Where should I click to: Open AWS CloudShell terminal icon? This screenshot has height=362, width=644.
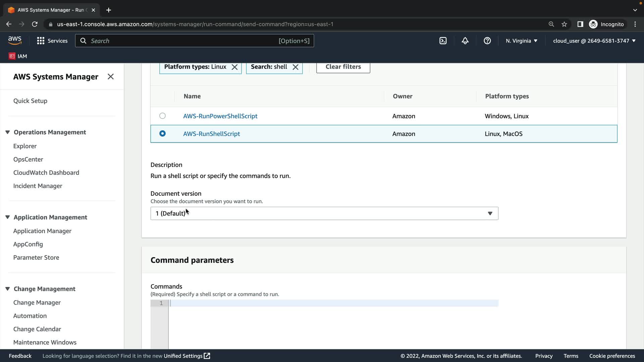tap(443, 41)
